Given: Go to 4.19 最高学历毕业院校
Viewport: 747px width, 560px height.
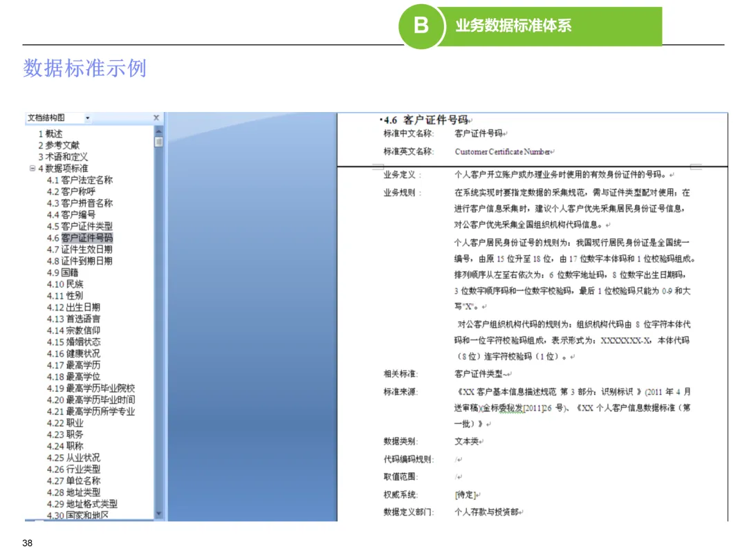Looking at the screenshot, I should 91,388.
